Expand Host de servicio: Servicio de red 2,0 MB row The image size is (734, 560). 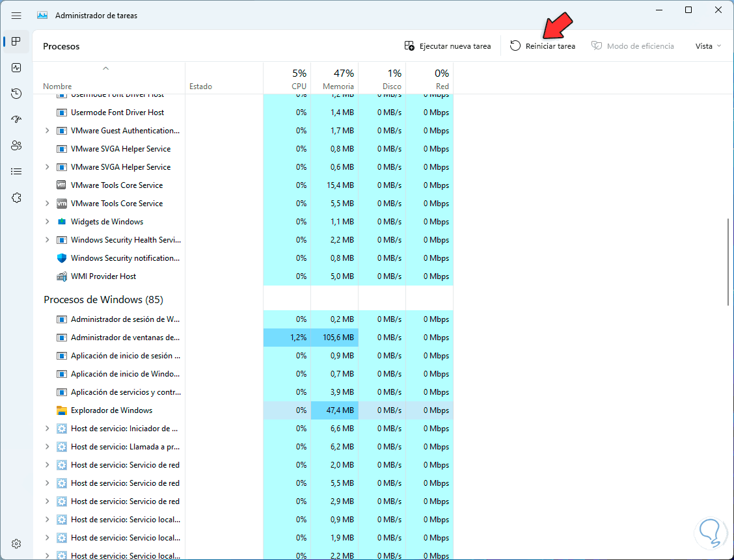[47, 465]
